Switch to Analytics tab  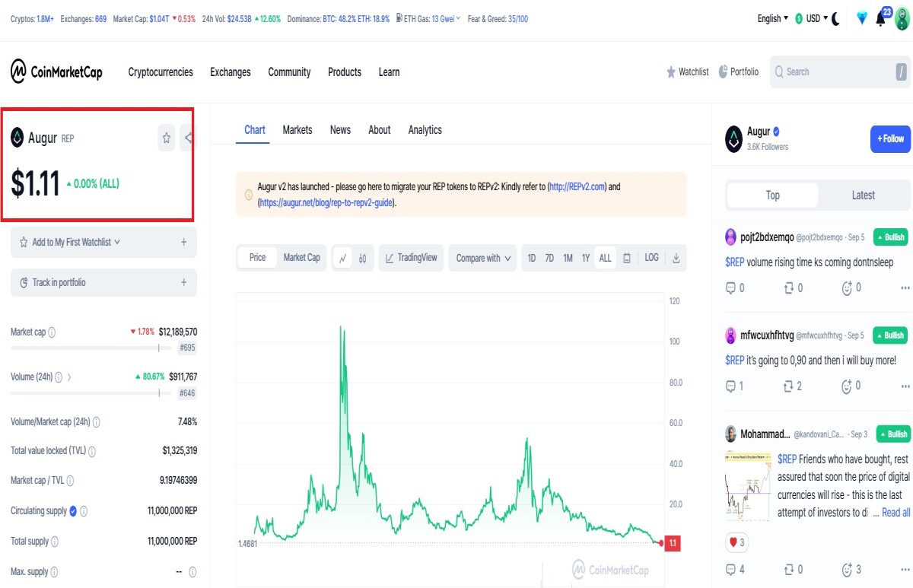(x=425, y=130)
